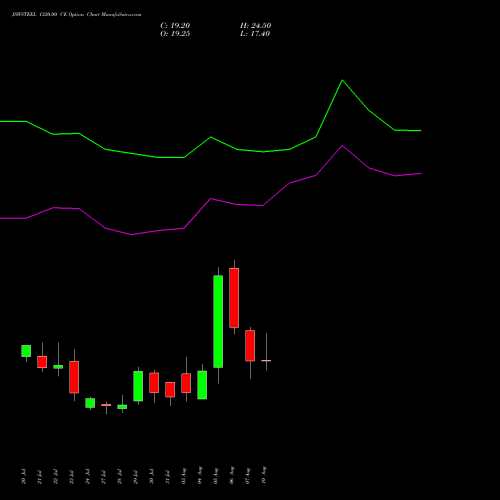Click the 29 Jul date label
This screenshot has width=500, height=500.
tap(136, 476)
